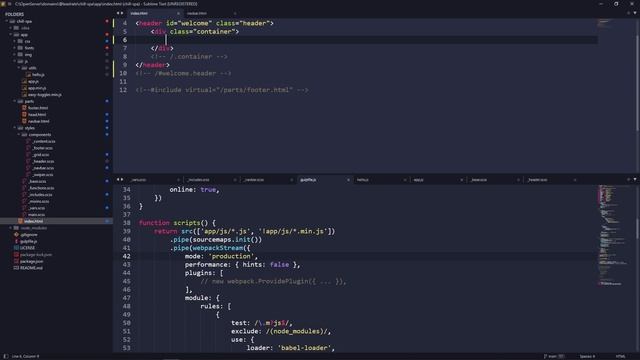The height and width of the screenshot is (360, 640).
Task: Open _footer.scss in sidebar
Action: 42,148
